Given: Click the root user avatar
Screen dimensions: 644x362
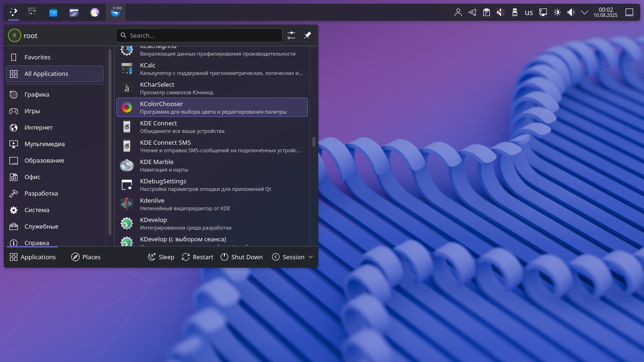Looking at the screenshot, I should (x=15, y=35).
